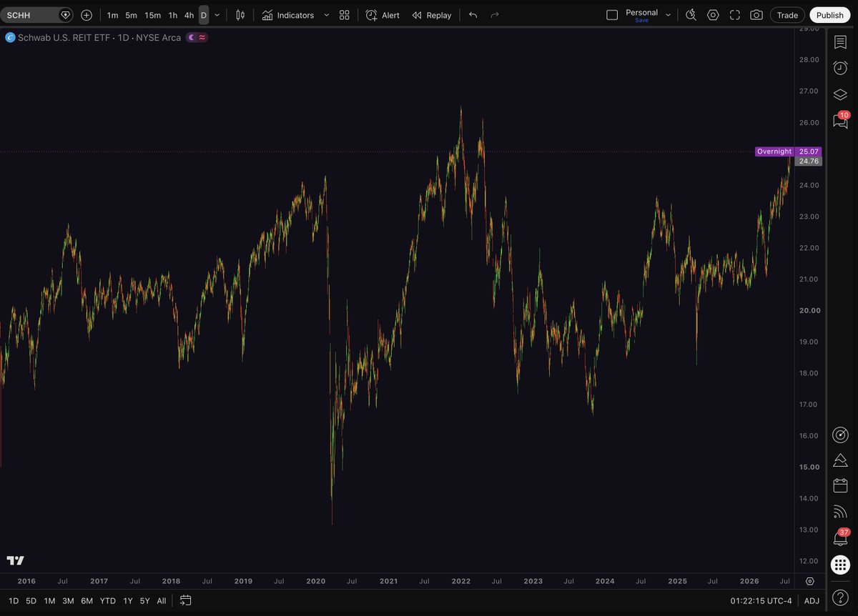Open the watchlist panel icon
Viewport: 858px width, 616px height.
[841, 43]
